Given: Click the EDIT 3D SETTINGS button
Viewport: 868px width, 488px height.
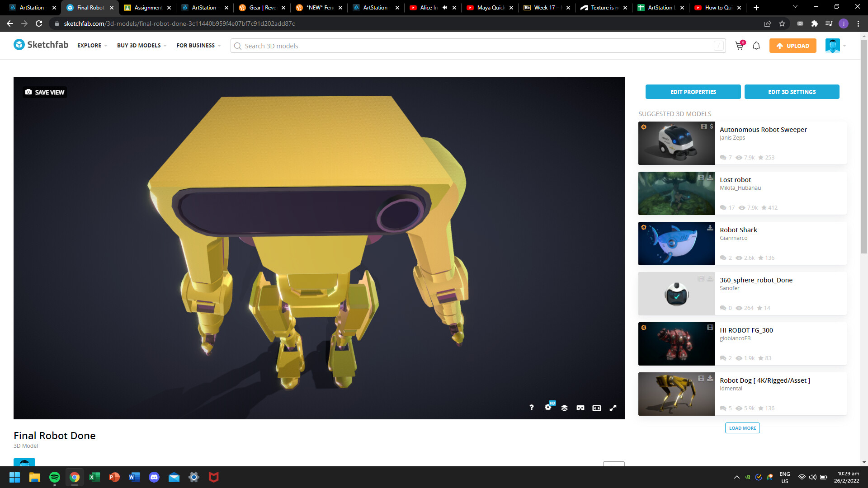Looking at the screenshot, I should point(792,92).
